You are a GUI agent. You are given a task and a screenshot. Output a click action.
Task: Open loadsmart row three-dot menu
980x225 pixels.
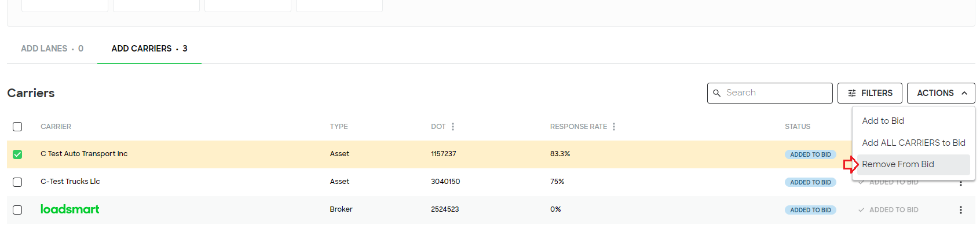point(960,210)
